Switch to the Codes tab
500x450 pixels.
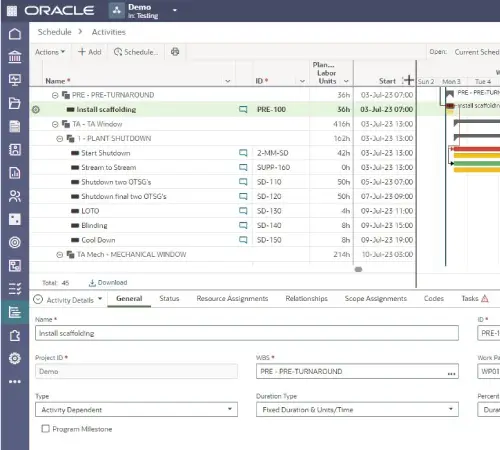coord(434,299)
